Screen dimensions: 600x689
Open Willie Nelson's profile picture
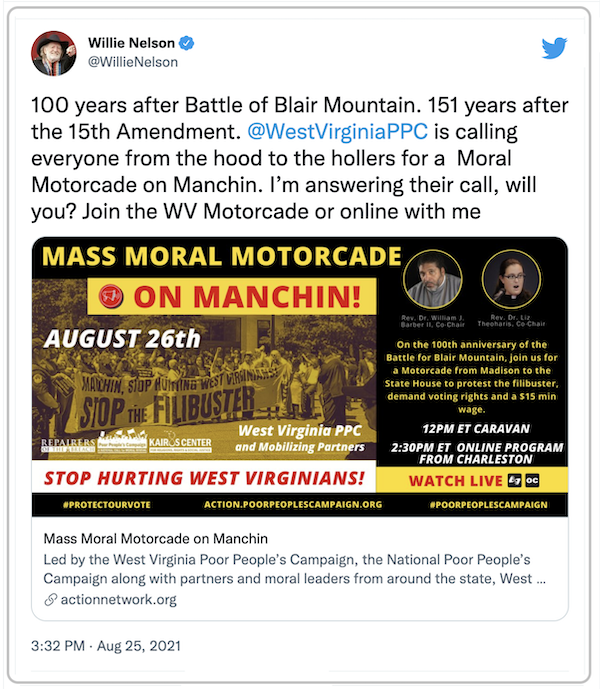(54, 53)
